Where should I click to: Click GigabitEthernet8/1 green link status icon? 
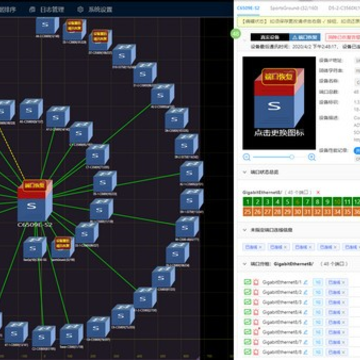247,282
